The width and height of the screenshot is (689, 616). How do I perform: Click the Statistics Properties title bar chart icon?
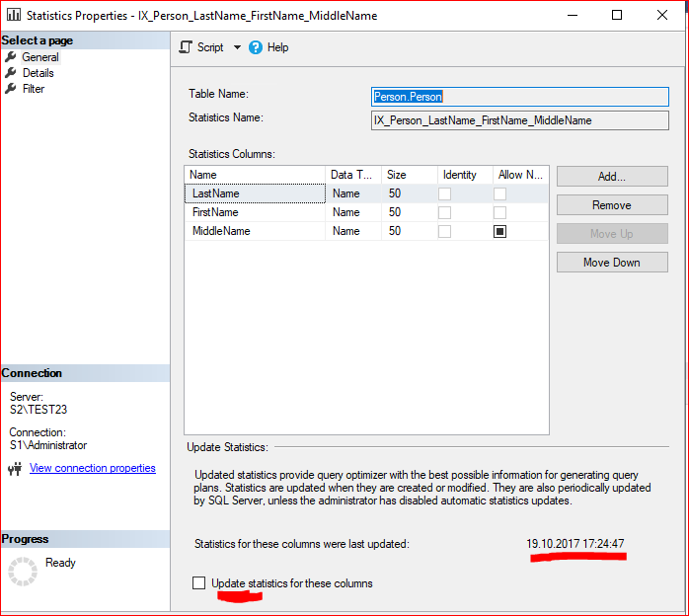[14, 15]
